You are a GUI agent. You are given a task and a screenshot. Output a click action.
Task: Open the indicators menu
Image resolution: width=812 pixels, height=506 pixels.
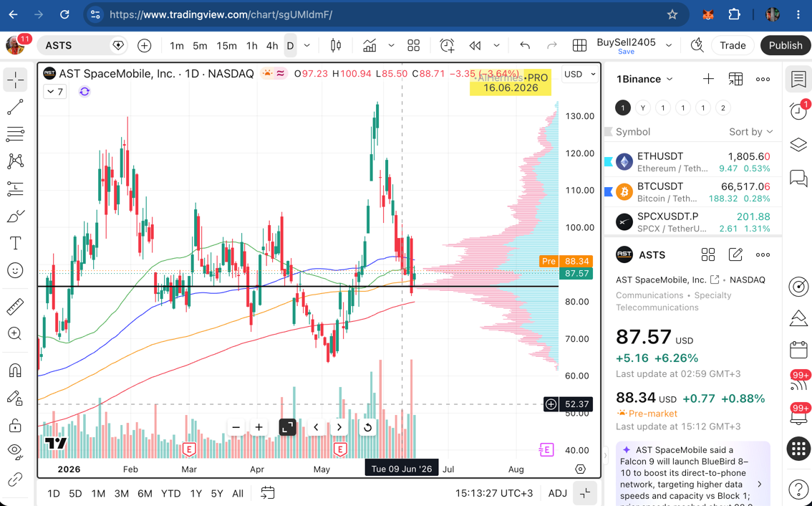pos(369,46)
